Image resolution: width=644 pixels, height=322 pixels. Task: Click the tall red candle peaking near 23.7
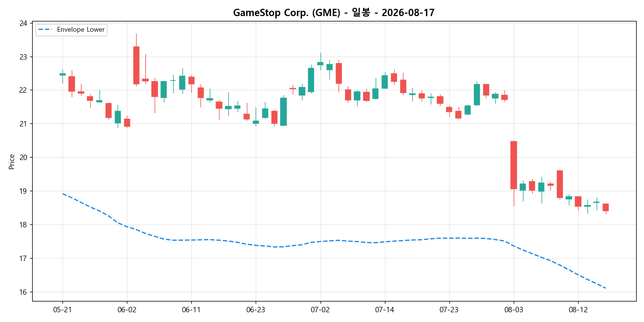pos(136,65)
